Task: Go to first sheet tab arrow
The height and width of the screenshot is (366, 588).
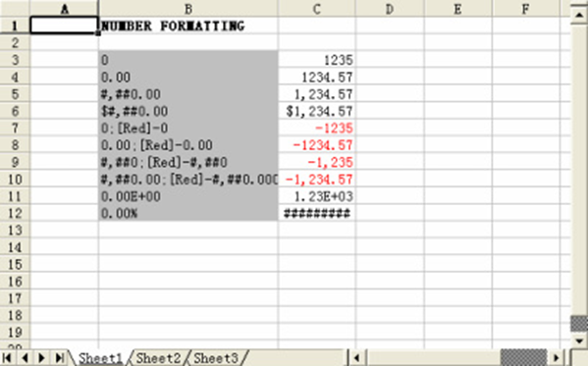Action: click(7, 358)
